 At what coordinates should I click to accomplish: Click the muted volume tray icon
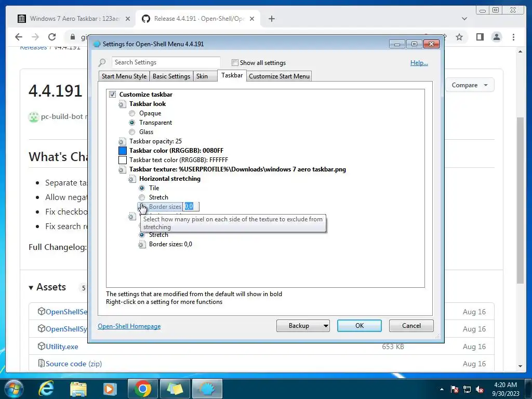pos(480,389)
